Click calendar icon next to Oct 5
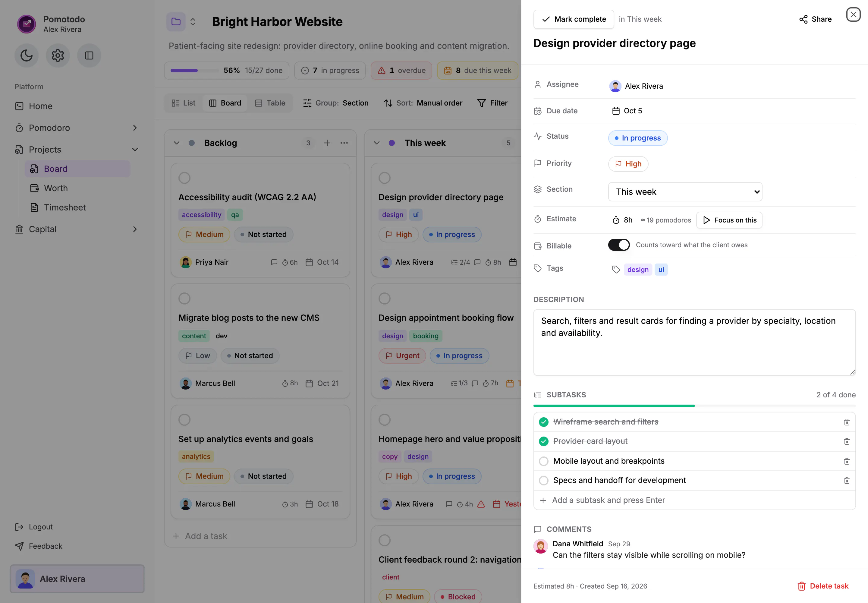The height and width of the screenshot is (603, 868). tap(616, 111)
